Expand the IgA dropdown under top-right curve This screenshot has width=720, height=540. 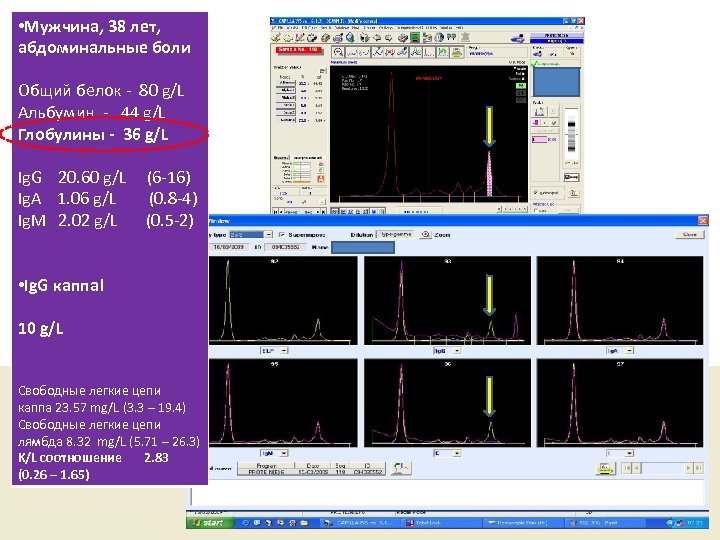627,351
